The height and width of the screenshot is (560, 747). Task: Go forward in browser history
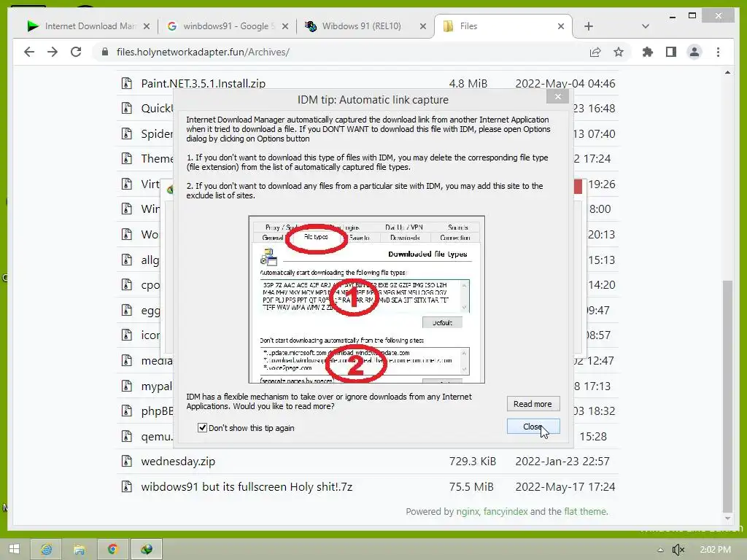(53, 52)
